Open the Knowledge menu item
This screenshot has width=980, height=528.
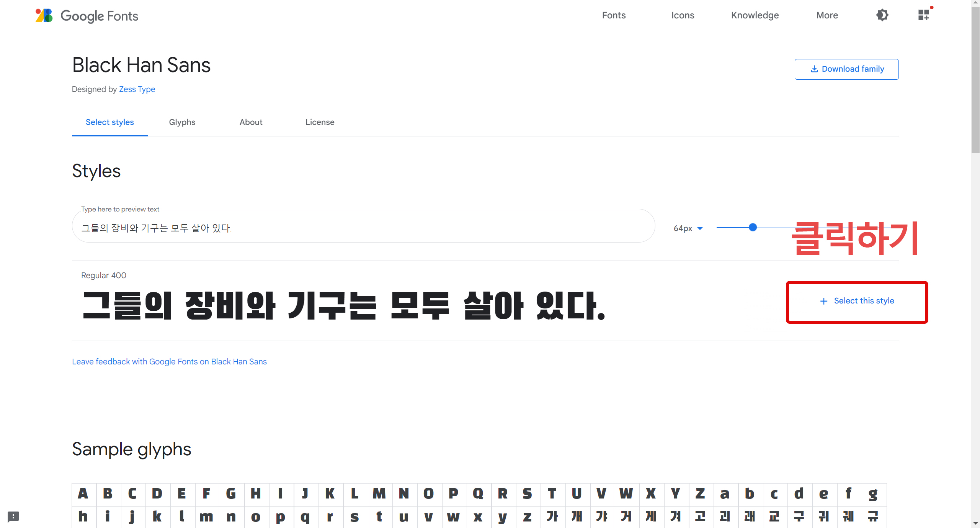click(755, 15)
